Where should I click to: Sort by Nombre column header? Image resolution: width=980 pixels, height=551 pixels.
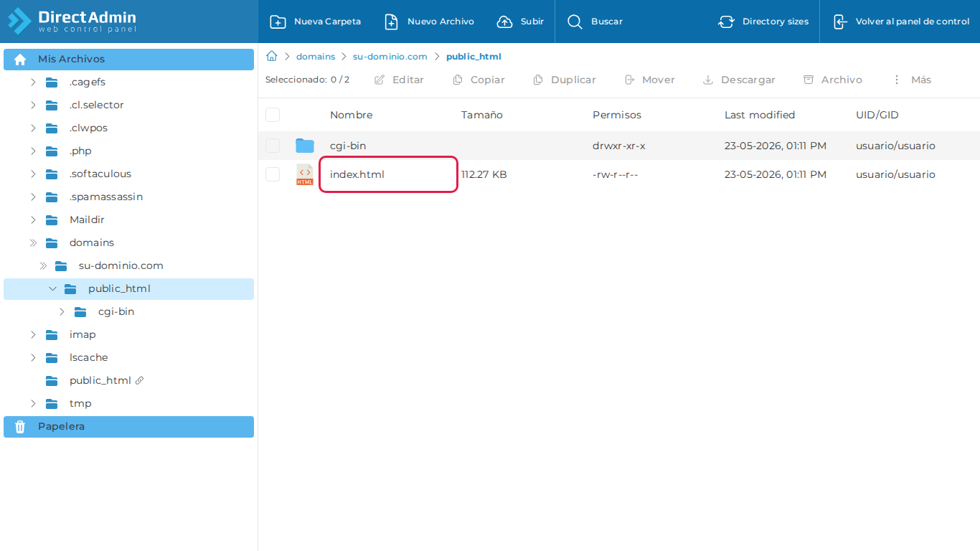point(352,115)
